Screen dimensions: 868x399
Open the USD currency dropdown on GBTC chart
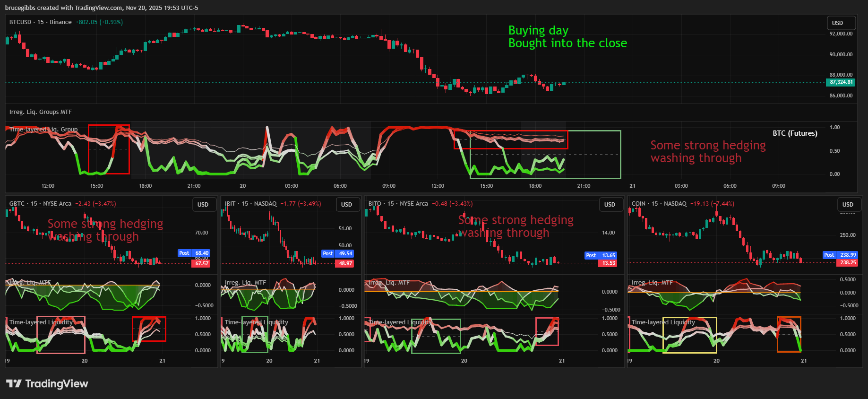point(203,204)
